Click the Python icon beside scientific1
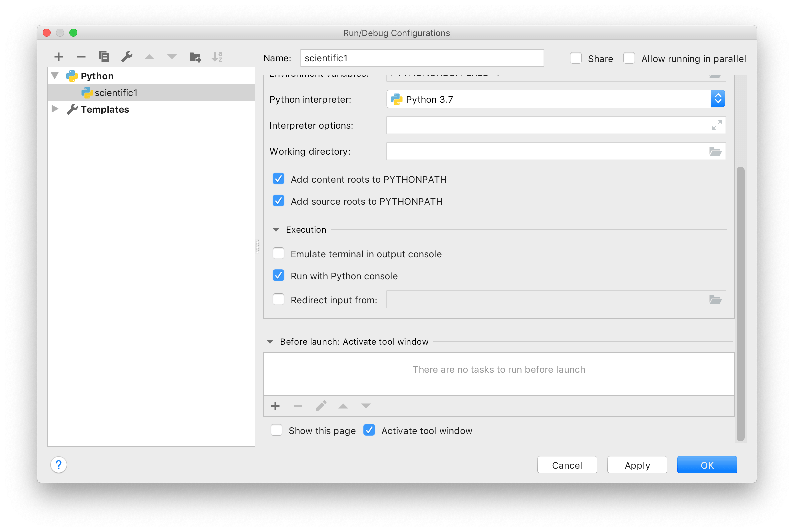Viewport: 794px width, 532px height. click(x=87, y=93)
